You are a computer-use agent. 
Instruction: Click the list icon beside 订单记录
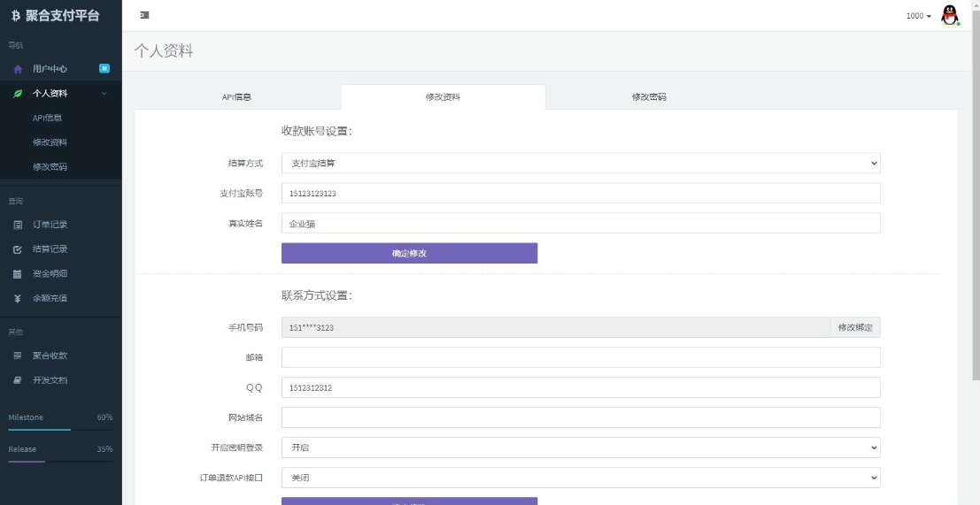[x=18, y=225]
